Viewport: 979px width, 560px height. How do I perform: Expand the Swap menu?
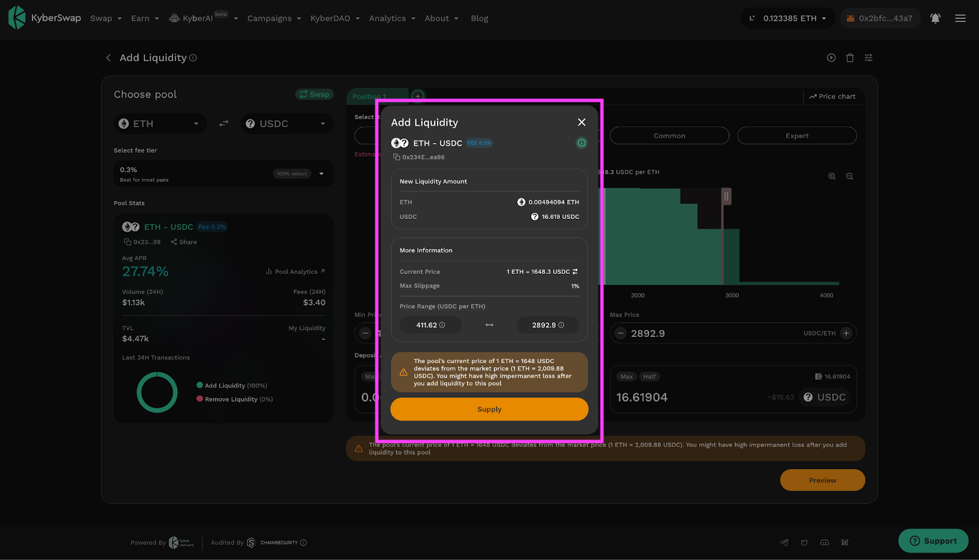[106, 18]
